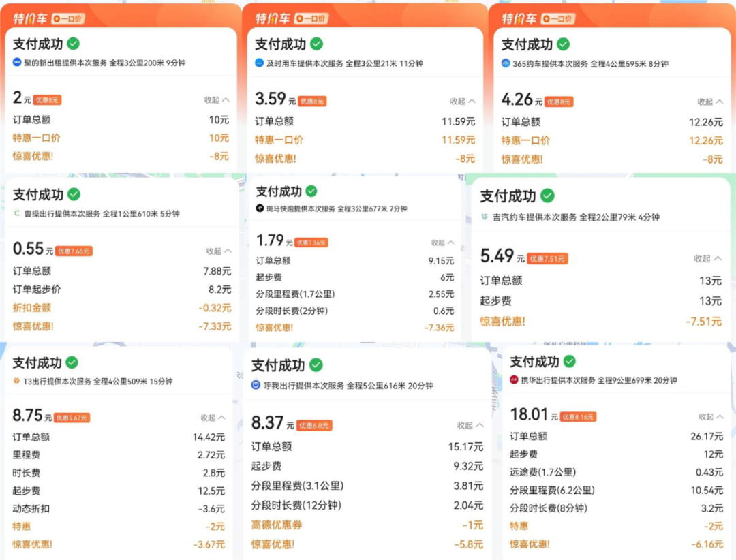The height and width of the screenshot is (560, 736).
Task: Hide fare details on the 18.01元 receipt
Action: (710, 416)
